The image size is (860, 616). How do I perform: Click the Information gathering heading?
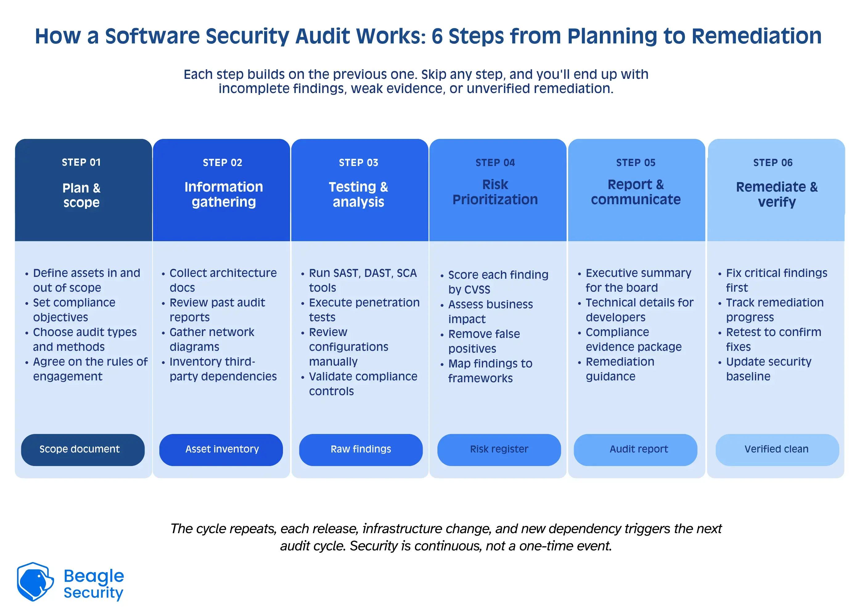point(224,194)
